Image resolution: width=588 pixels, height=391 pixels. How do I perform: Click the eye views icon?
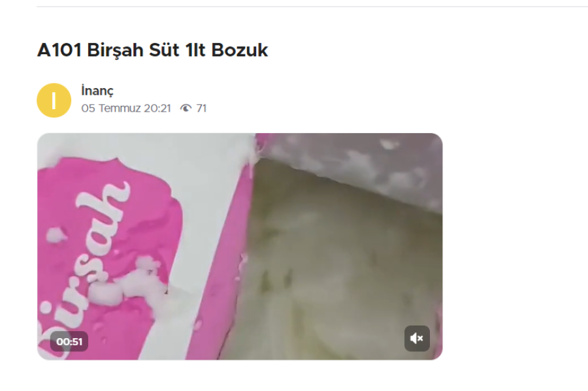pyautogui.click(x=186, y=108)
